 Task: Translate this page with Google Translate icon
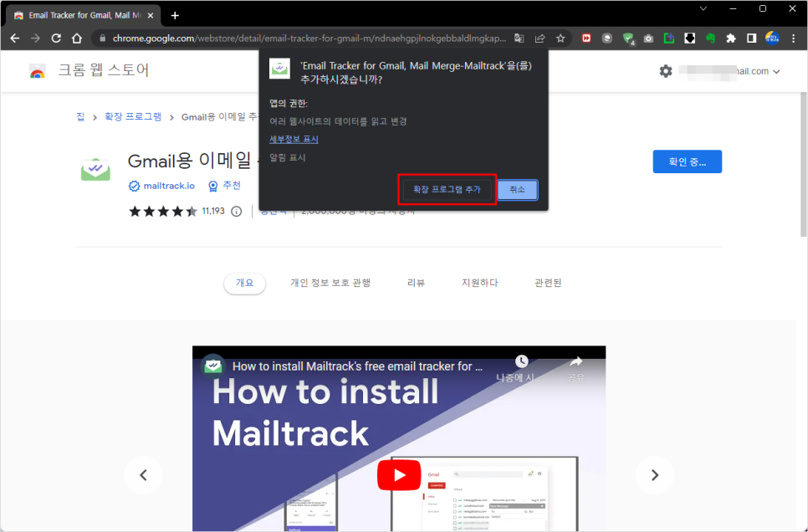[x=519, y=38]
